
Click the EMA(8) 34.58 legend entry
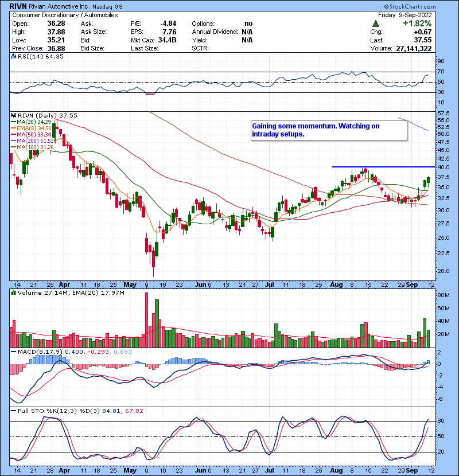click(32, 128)
